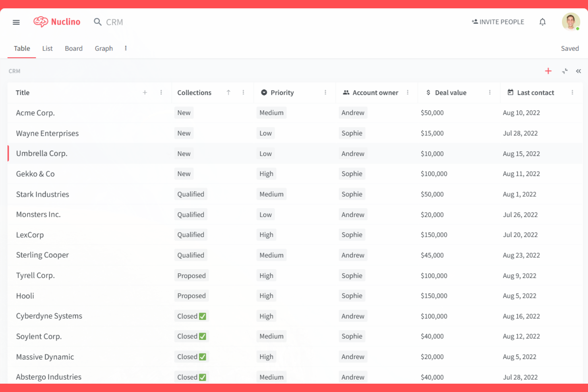Open the hamburger main menu
Image resolution: width=588 pixels, height=392 pixels.
pos(16,22)
